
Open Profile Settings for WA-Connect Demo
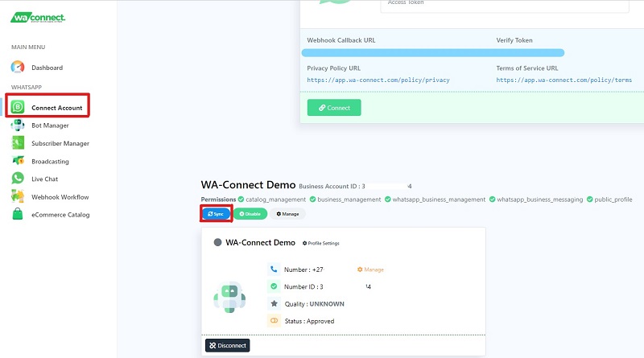pos(320,243)
